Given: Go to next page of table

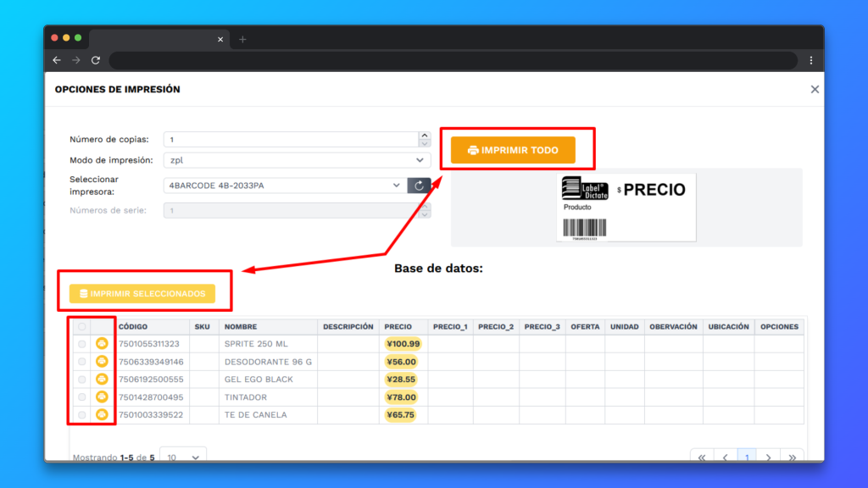Looking at the screenshot, I should tap(768, 457).
